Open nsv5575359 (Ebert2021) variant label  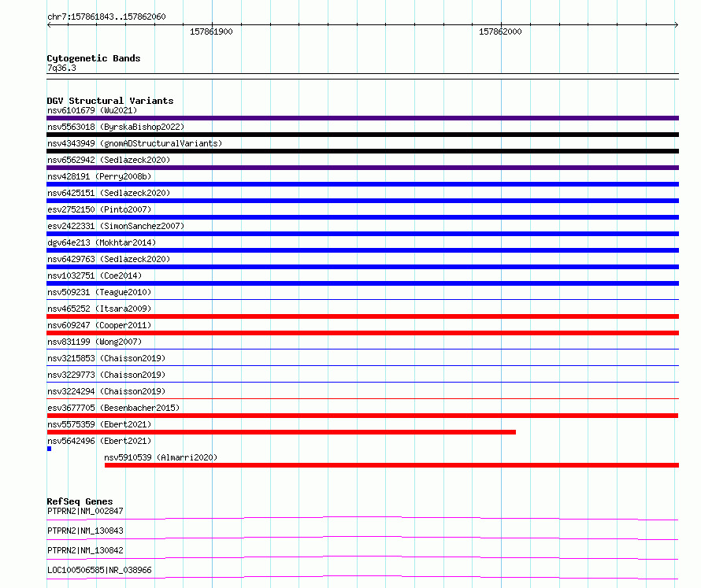pos(99,424)
